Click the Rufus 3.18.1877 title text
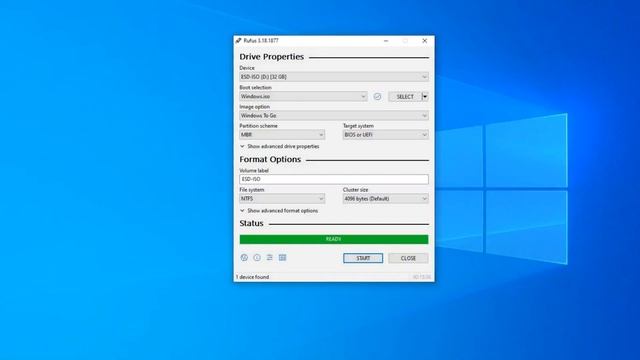The width and height of the screenshot is (640, 360). tap(261, 40)
